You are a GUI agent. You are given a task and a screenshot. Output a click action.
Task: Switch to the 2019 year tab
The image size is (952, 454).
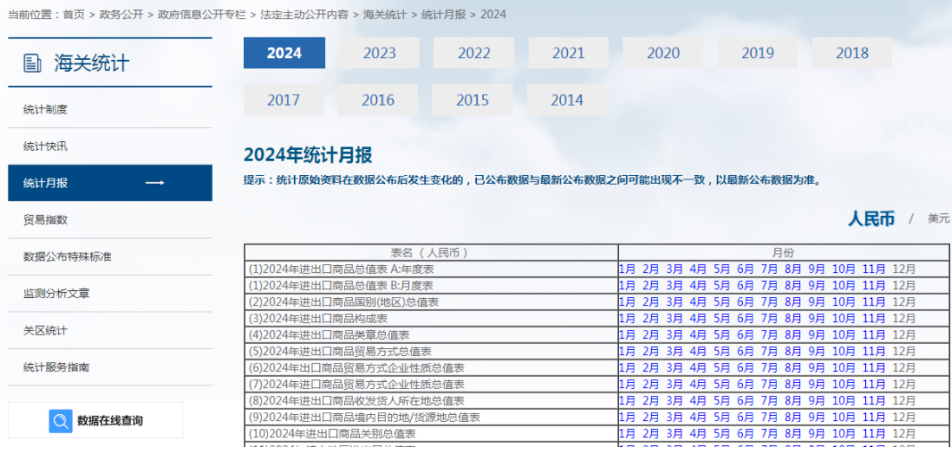757,53
